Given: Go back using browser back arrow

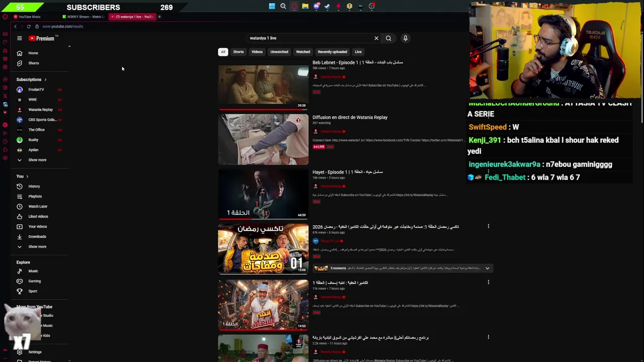Looking at the screenshot, I should [x=16, y=26].
